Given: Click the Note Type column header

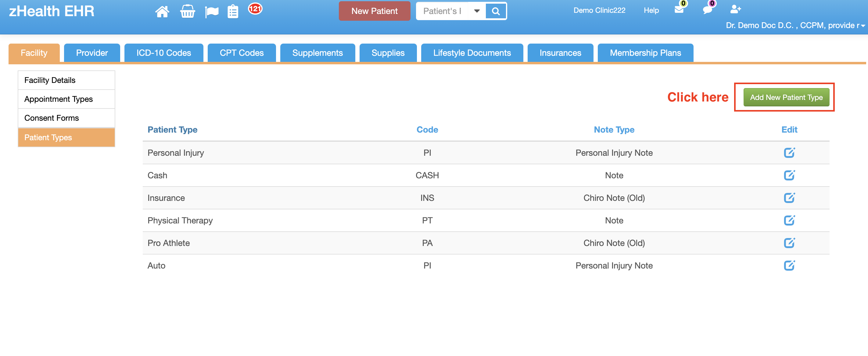Looking at the screenshot, I should (x=614, y=130).
